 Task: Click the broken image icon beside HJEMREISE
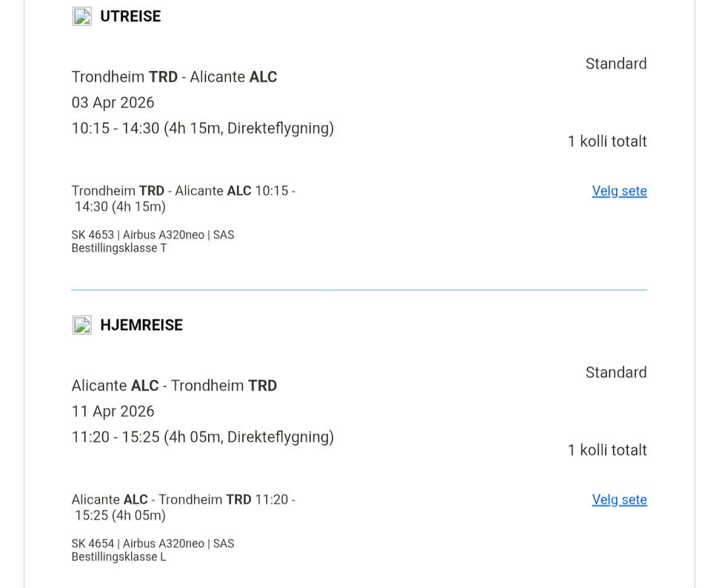82,325
